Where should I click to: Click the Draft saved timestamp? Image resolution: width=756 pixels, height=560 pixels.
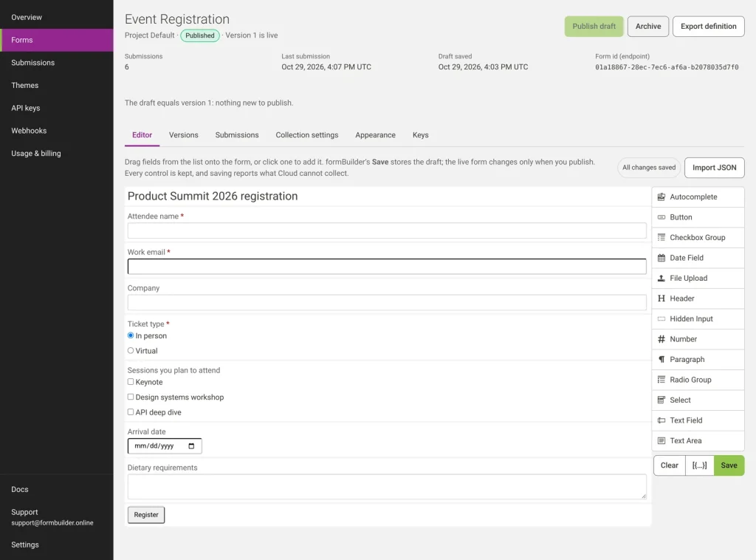pyautogui.click(x=483, y=67)
